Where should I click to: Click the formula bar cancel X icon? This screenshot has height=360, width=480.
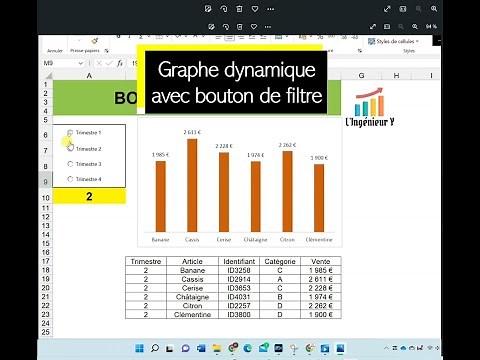click(99, 63)
